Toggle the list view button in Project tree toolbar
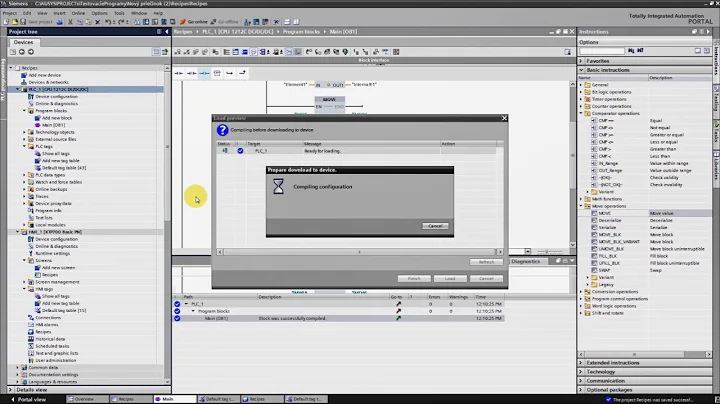720x404 pixels. [x=156, y=52]
